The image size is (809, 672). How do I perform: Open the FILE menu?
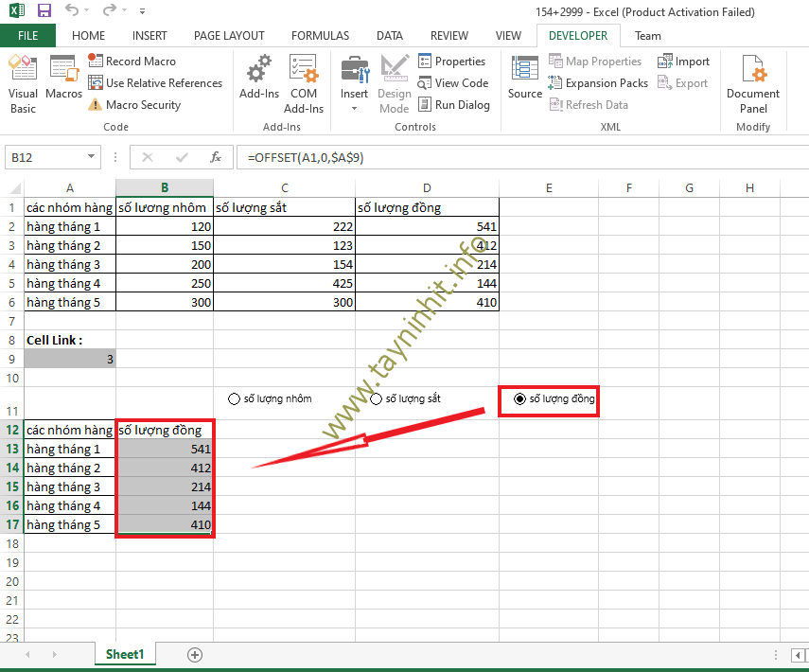27,36
